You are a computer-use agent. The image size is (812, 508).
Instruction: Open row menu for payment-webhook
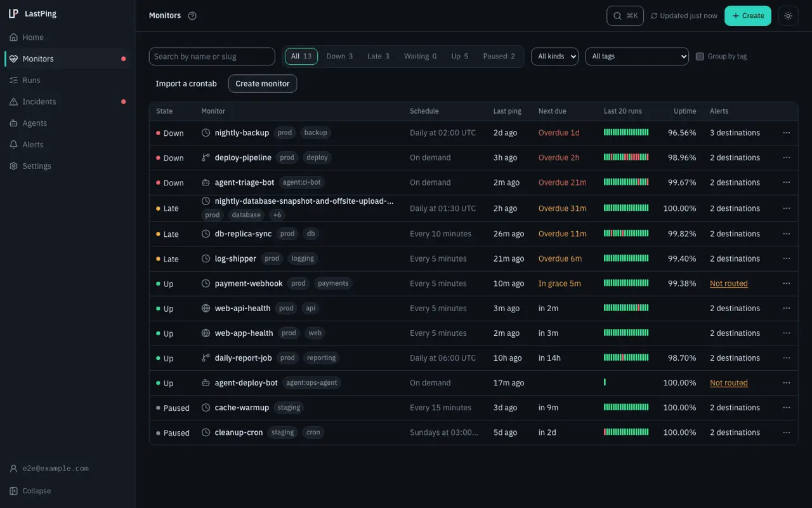pos(787,283)
